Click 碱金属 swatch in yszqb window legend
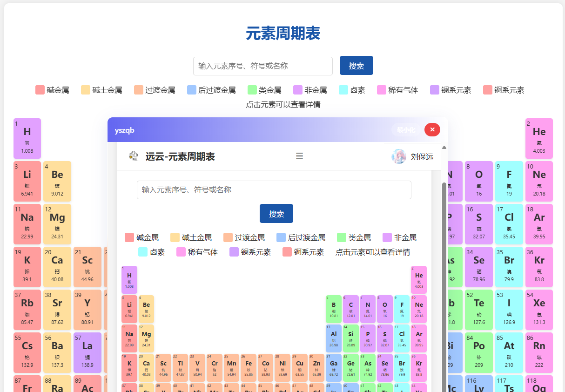 (x=129, y=238)
